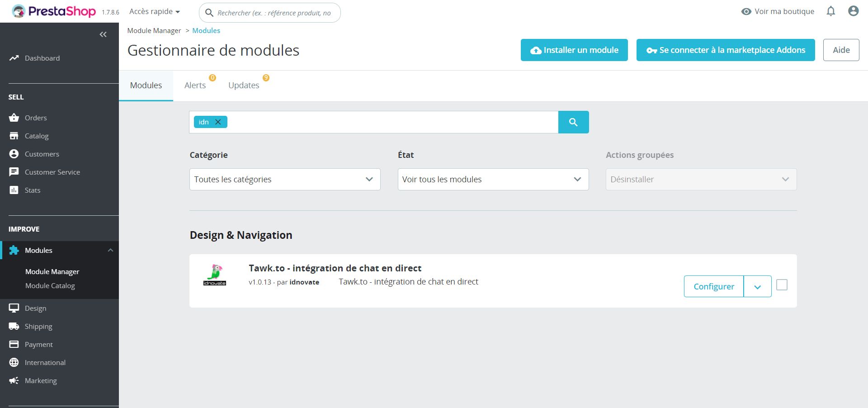This screenshot has width=868, height=408.
Task: Collapse the sidebar with the double-chevron icon
Action: point(103,34)
